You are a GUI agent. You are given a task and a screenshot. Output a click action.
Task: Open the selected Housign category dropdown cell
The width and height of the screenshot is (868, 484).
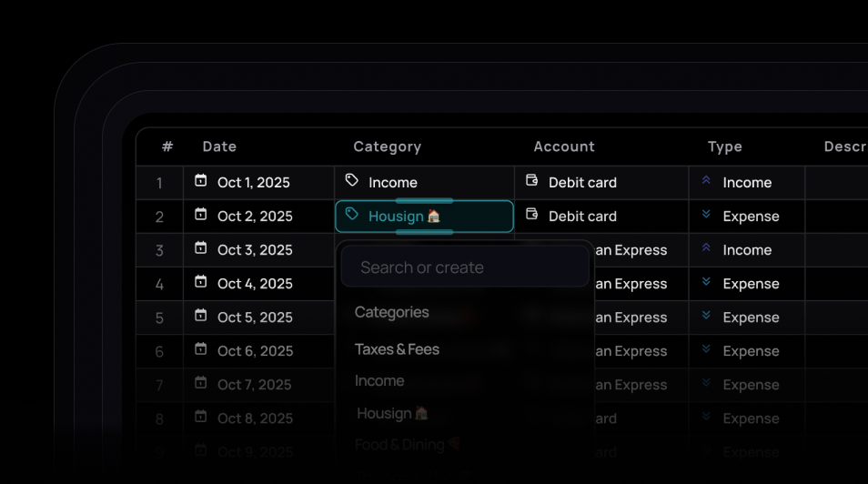point(424,217)
